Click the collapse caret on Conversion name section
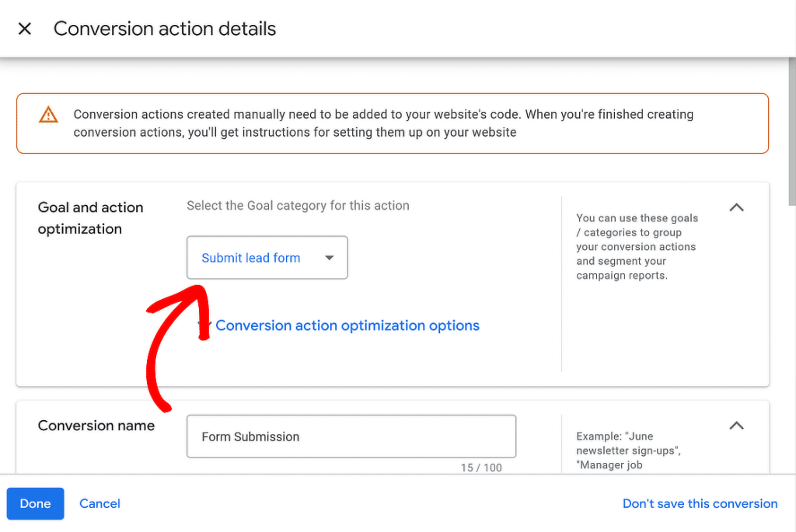The height and width of the screenshot is (532, 796). (x=736, y=426)
